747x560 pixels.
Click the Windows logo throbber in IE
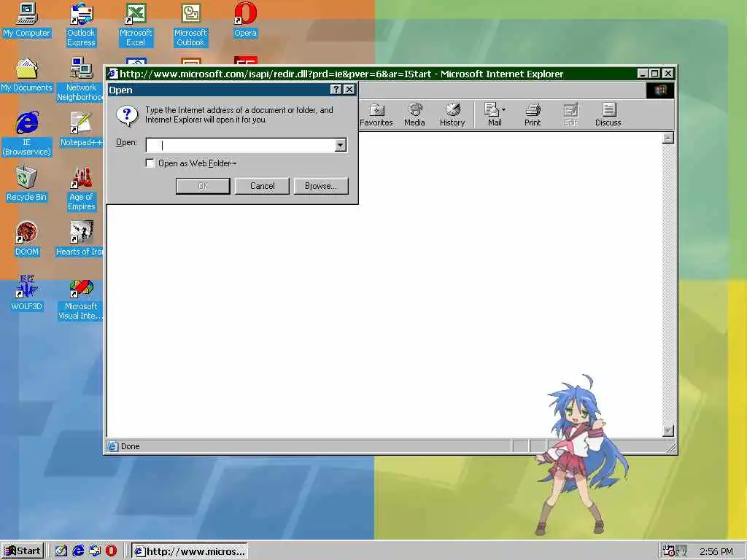(x=660, y=90)
